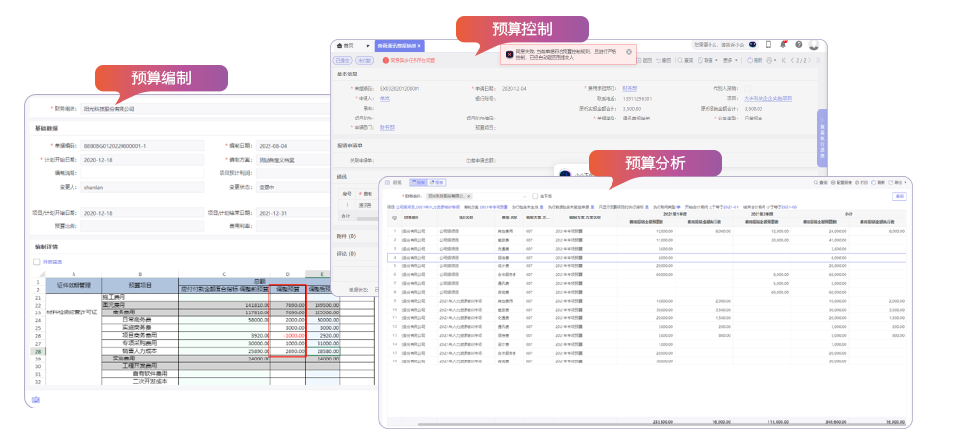Open the help question mark icon

(x=798, y=45)
